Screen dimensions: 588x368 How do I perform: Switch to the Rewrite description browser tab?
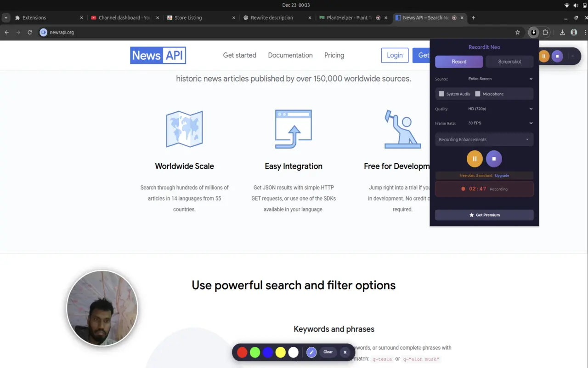click(277, 17)
